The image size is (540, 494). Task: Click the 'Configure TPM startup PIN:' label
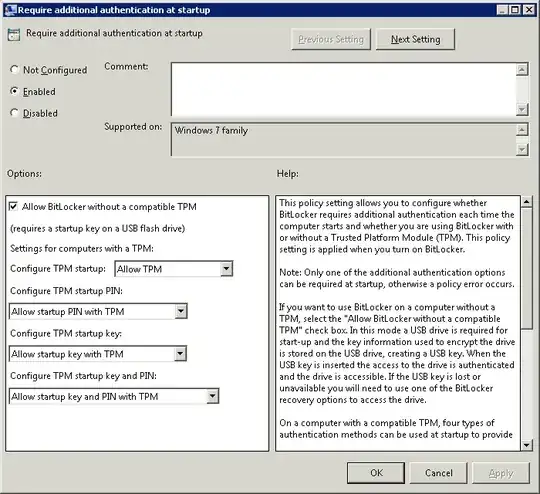66,291
